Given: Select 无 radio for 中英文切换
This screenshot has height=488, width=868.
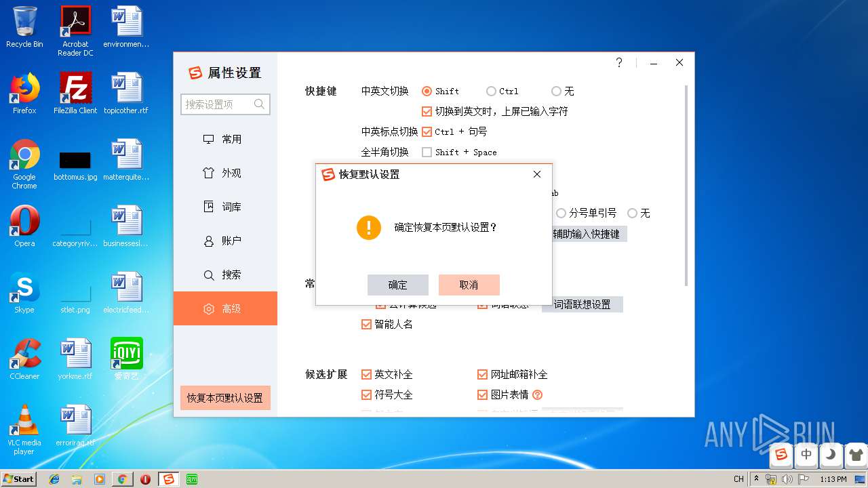Looking at the screenshot, I should pos(556,91).
